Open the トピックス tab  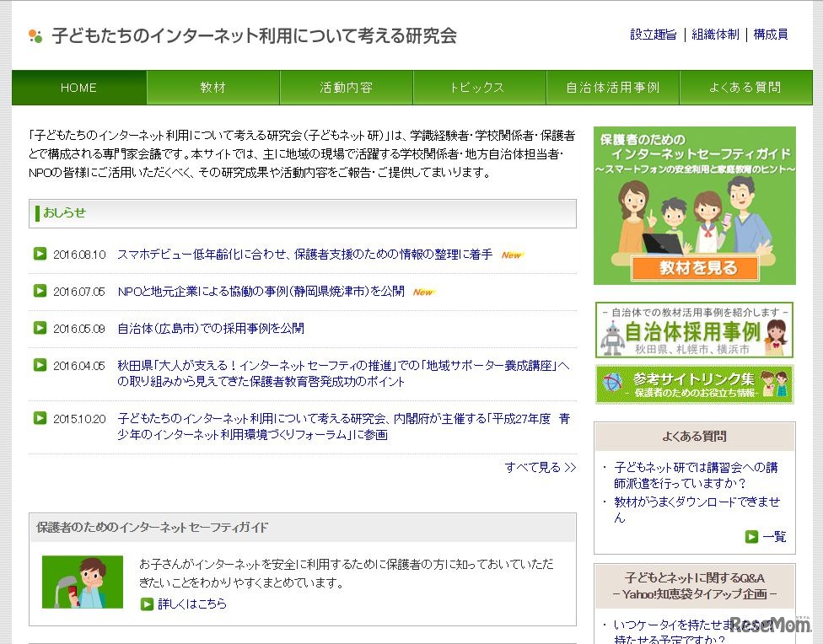click(x=479, y=87)
